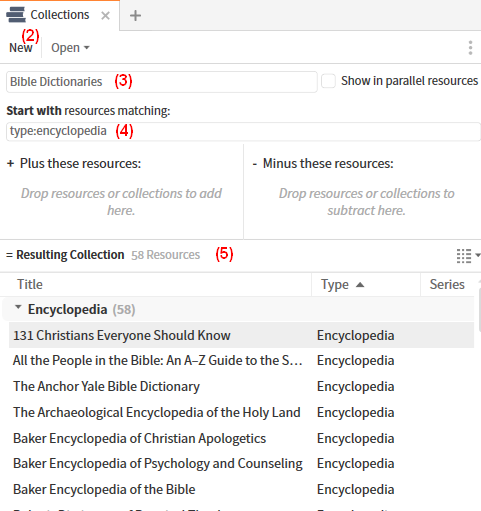
Task: Click the type:encyclopedia rule field
Action: [x=243, y=131]
